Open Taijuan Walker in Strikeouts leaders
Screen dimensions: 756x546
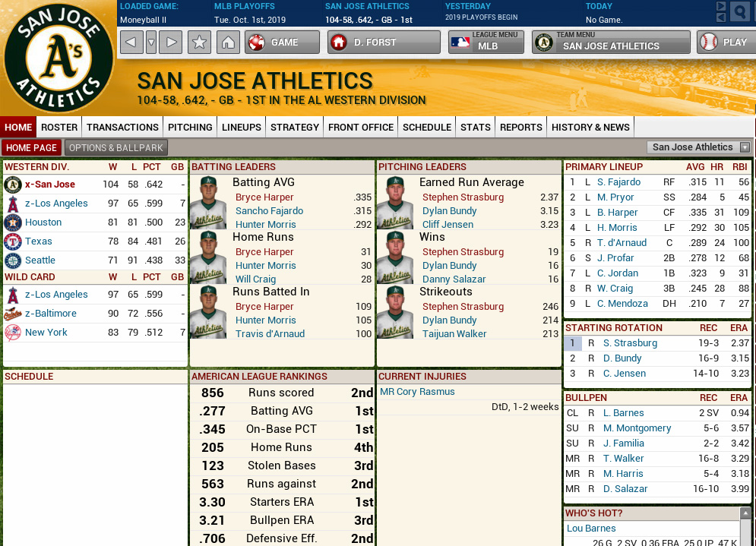coord(454,333)
